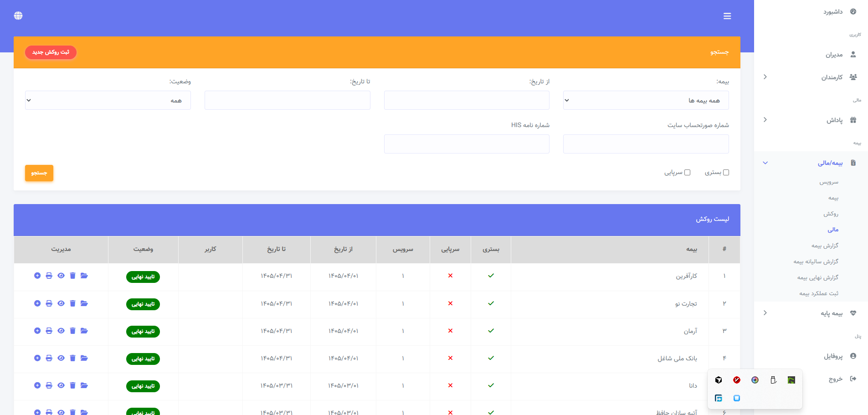Click the colorful wheel tray icon

pos(755,380)
